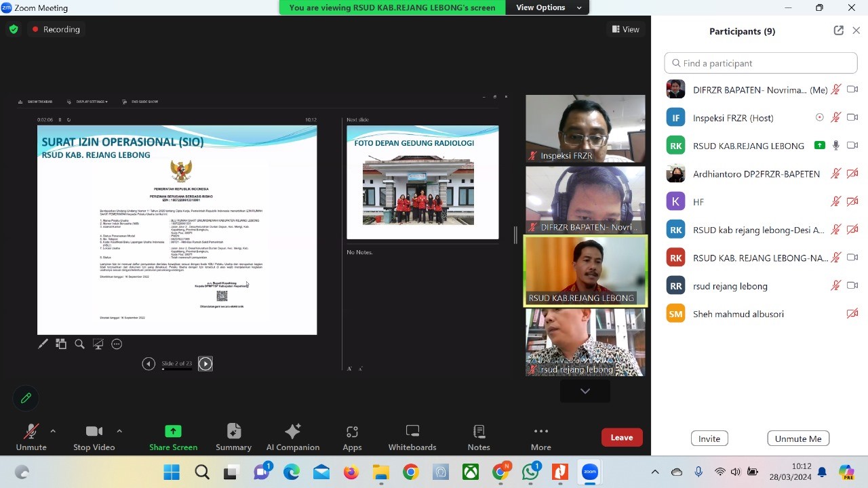Click Zoom into slide magnifier icon
Screen dimensions: 868x488
coord(79,344)
